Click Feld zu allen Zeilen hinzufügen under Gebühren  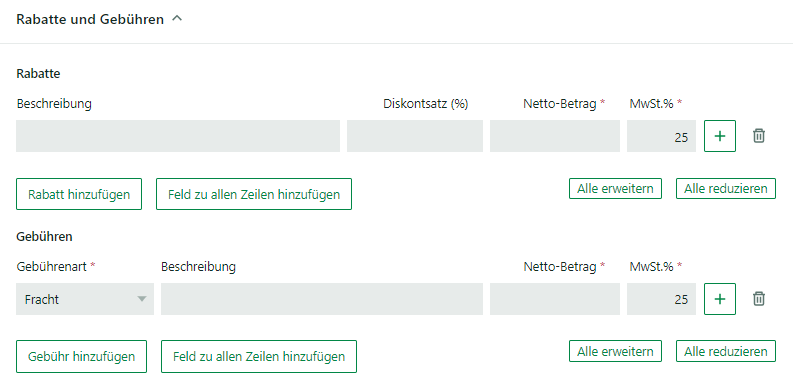click(259, 357)
